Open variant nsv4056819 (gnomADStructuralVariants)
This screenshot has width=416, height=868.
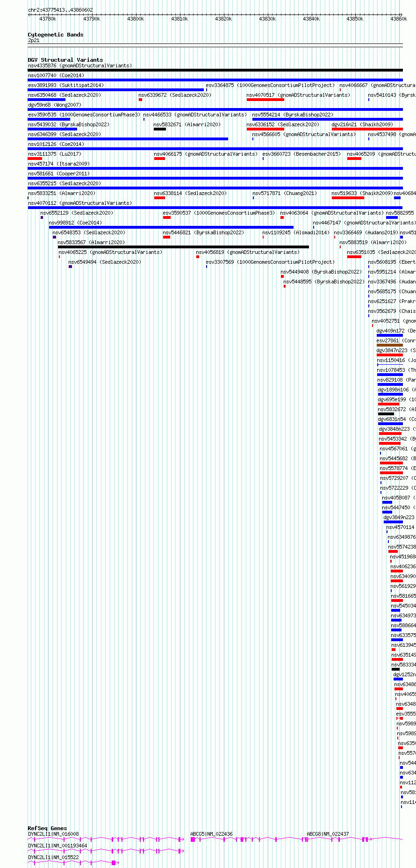click(248, 252)
